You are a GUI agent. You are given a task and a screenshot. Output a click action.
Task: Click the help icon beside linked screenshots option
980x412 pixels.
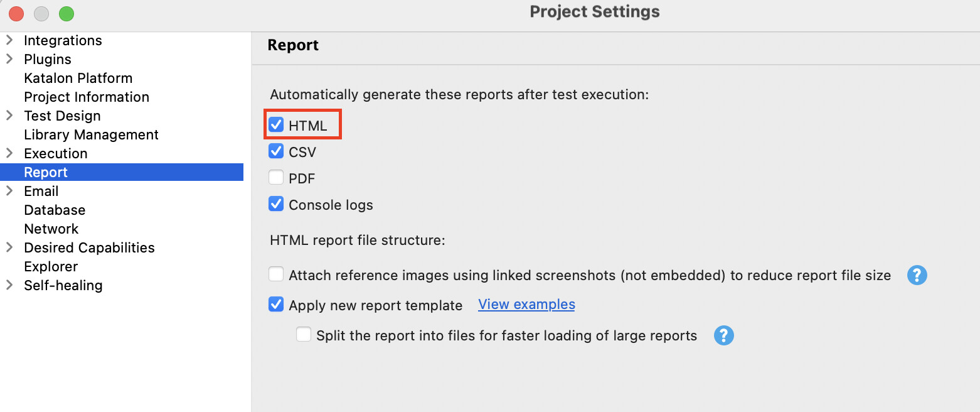pyautogui.click(x=917, y=275)
